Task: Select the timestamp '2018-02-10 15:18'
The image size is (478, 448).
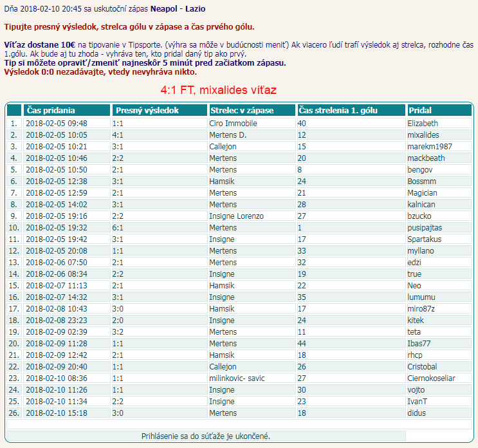Action: tap(57, 413)
